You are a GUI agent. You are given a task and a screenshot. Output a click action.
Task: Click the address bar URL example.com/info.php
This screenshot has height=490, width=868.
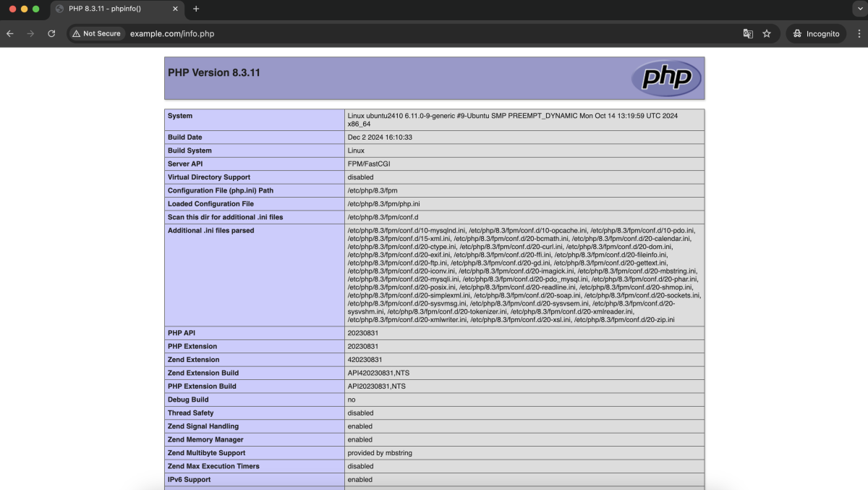pyautogui.click(x=172, y=33)
